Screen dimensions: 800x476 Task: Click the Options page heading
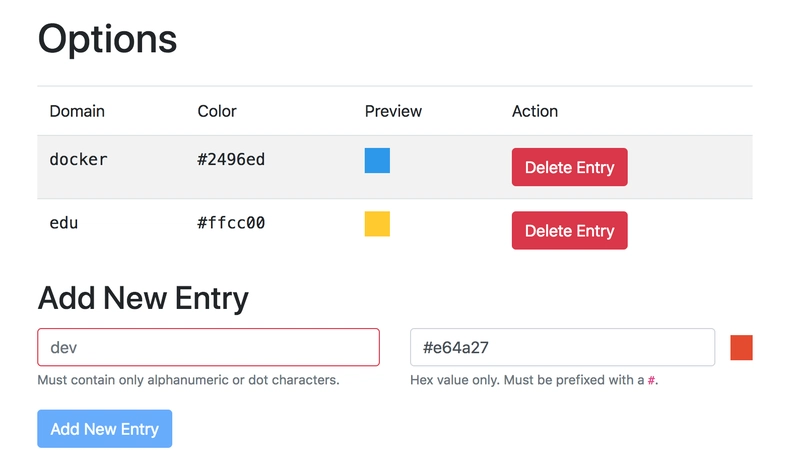(107, 39)
